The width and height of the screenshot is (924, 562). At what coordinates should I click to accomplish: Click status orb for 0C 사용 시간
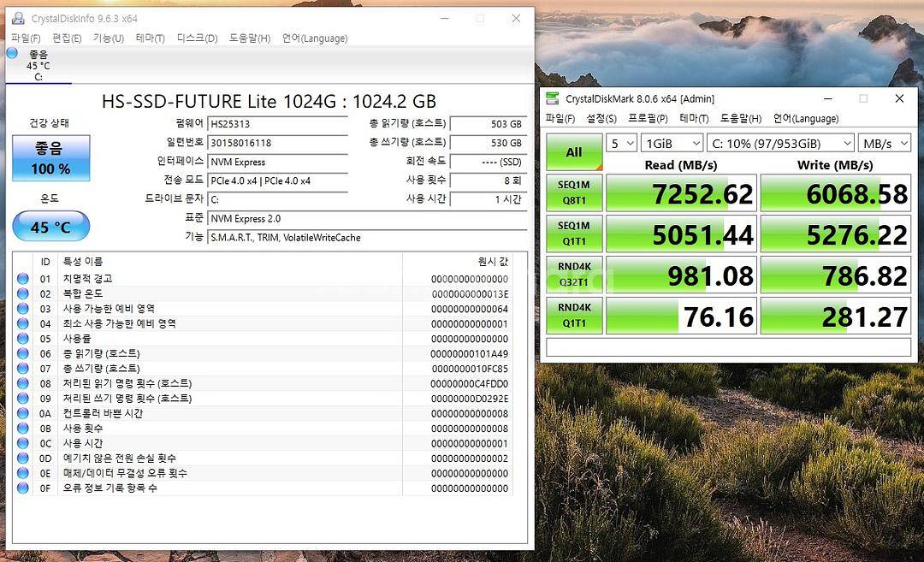point(23,443)
